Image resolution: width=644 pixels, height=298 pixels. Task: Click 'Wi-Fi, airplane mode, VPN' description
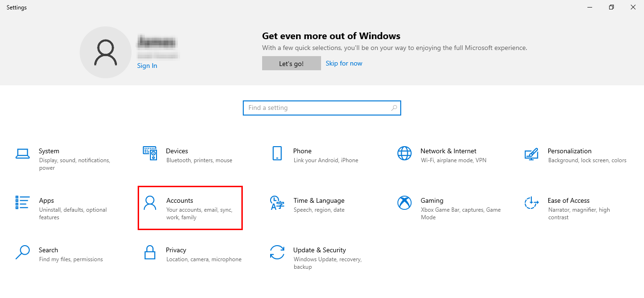pyautogui.click(x=454, y=160)
